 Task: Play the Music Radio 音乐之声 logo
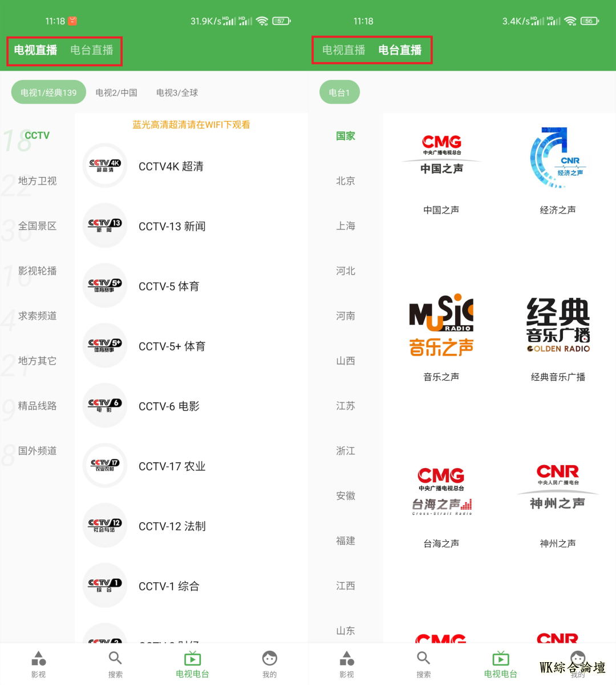(441, 325)
